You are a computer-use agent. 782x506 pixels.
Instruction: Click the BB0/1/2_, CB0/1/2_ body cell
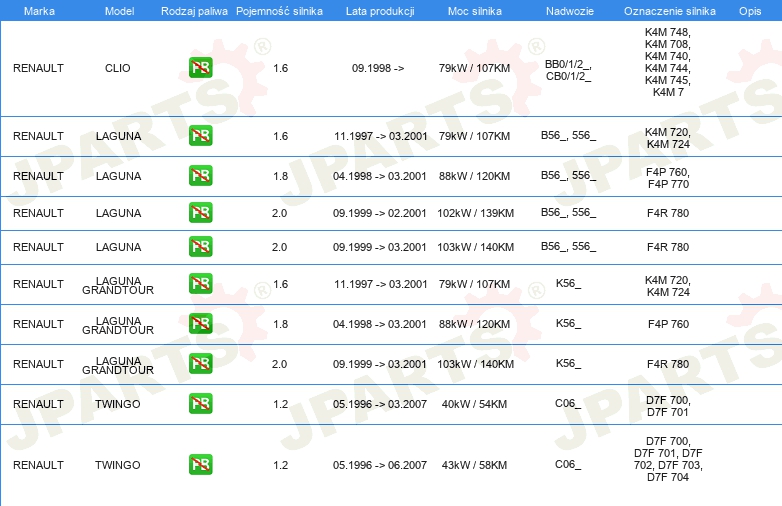coord(568,69)
